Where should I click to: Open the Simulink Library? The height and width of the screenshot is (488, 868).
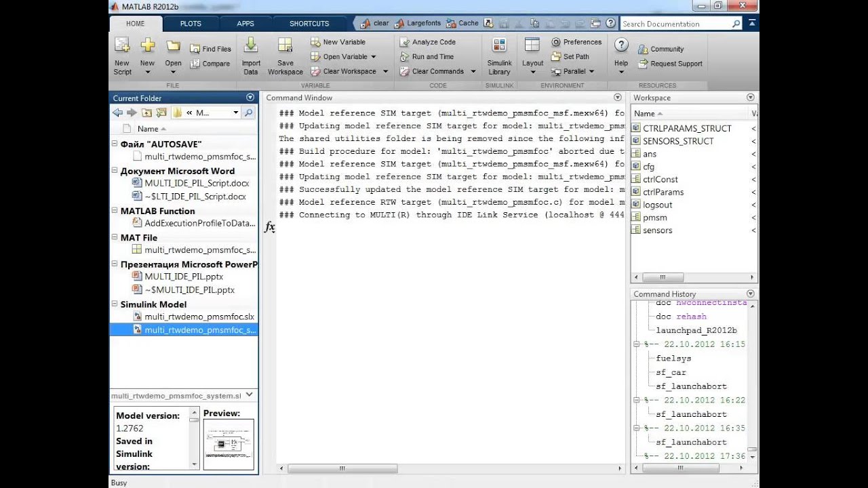499,46
